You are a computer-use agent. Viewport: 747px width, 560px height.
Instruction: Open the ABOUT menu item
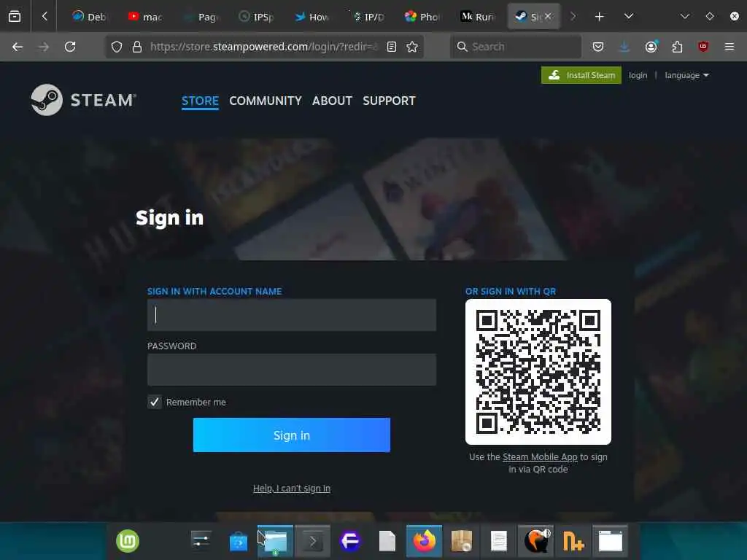332,101
